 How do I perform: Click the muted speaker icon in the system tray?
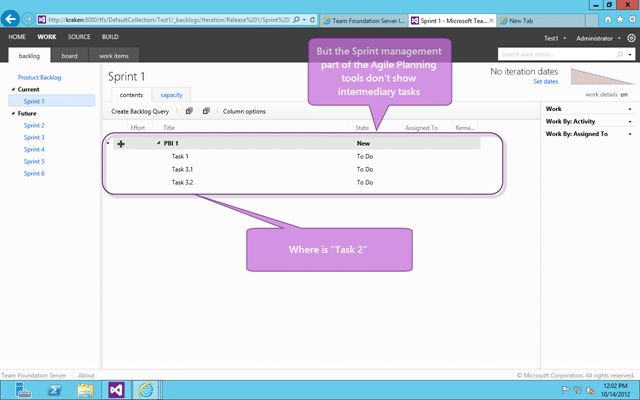pos(590,391)
